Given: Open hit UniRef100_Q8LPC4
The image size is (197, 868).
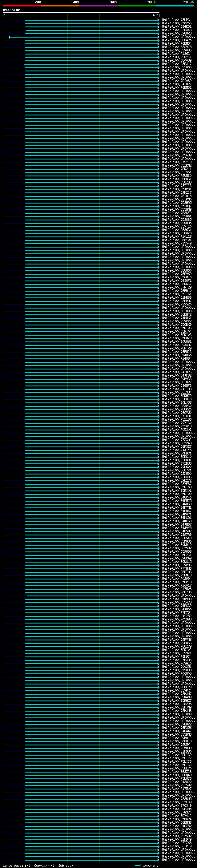Looking at the screenshot, I should click(x=177, y=20).
